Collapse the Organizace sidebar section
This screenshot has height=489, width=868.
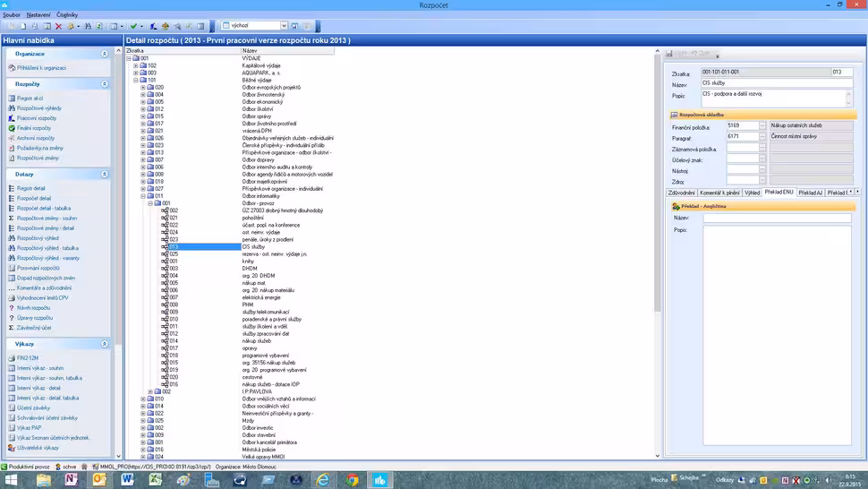[105, 55]
